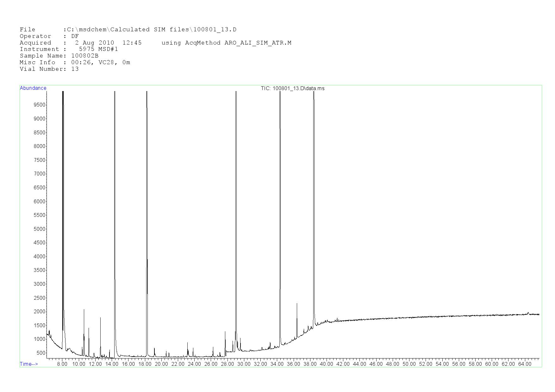Click the 5000 tick on abundance axis
Screen dimensions: 555x392
tap(39, 229)
